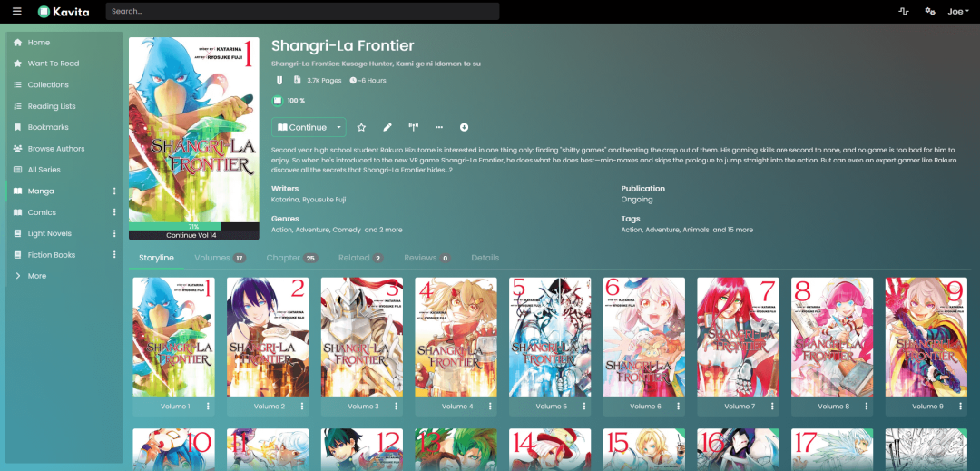
Task: Click the read progress 100% icon
Action: point(278,101)
